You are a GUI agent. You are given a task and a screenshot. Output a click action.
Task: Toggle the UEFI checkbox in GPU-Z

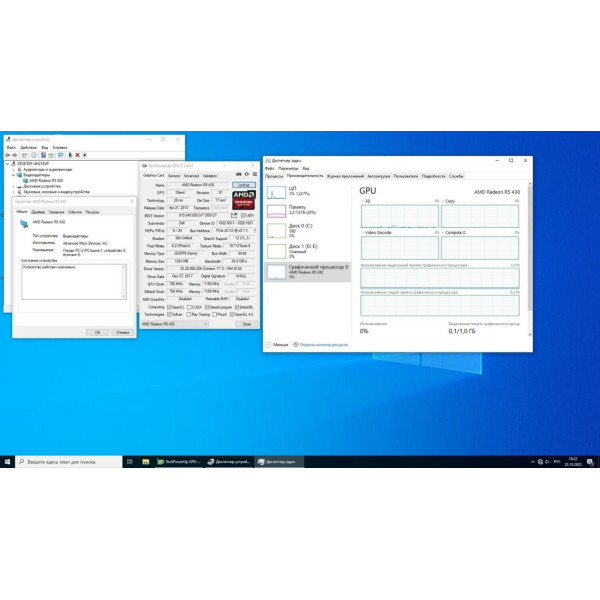pos(243,215)
